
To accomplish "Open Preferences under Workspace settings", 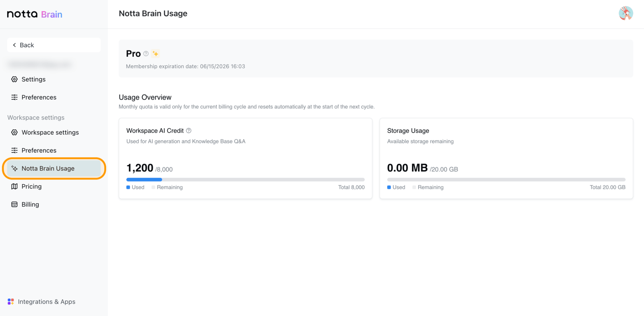I will 54,150.
